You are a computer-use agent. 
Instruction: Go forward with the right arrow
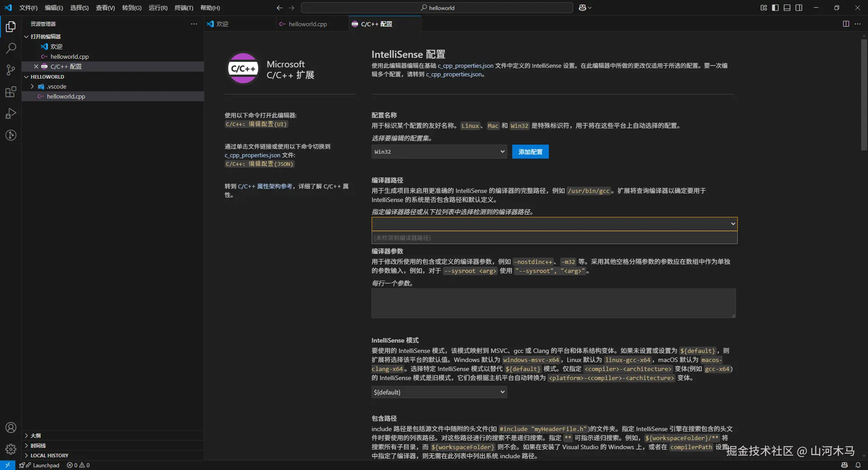point(292,8)
